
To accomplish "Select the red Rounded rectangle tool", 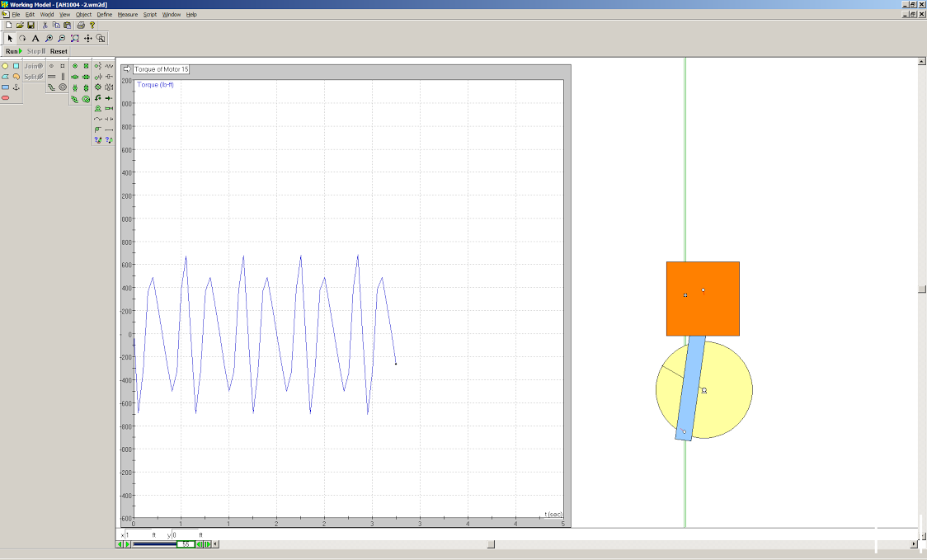I will click(x=5, y=98).
